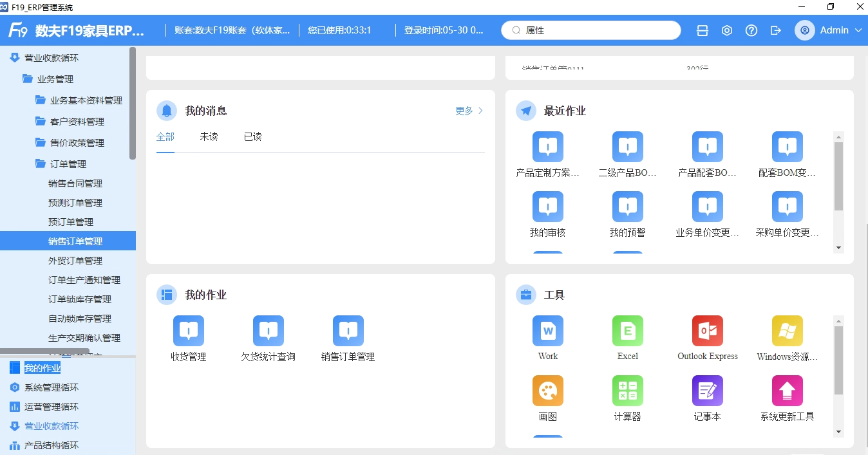The width and height of the screenshot is (868, 455).
Task: Click the search magnifier icon
Action: pyautogui.click(x=516, y=30)
